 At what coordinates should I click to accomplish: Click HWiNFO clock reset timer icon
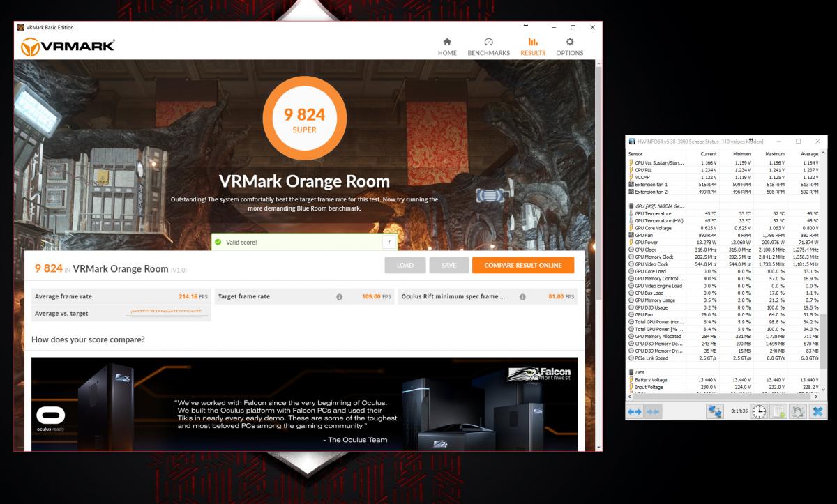pyautogui.click(x=759, y=411)
